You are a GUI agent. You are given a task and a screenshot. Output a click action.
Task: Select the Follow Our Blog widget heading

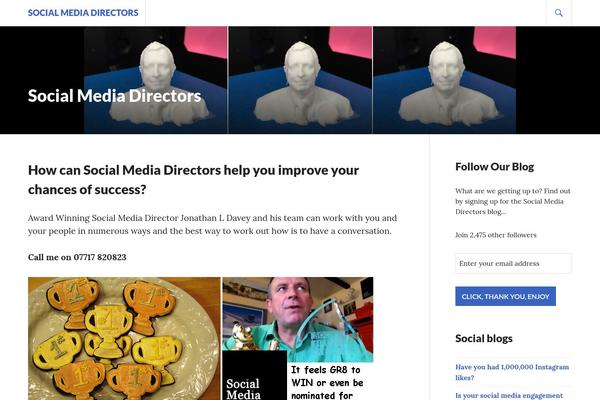coord(494,167)
